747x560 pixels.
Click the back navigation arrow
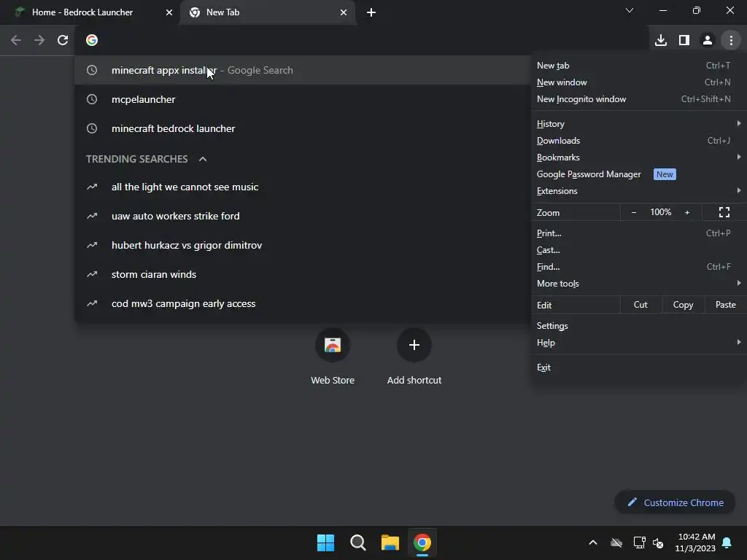[x=16, y=40]
